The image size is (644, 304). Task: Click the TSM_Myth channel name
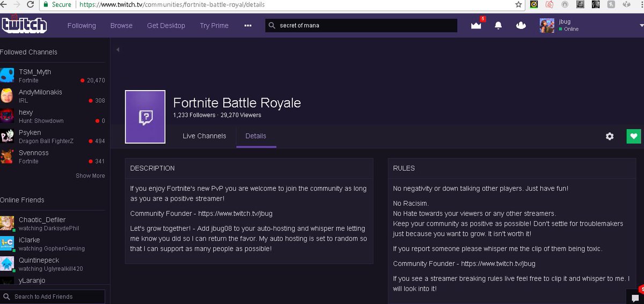click(x=35, y=72)
